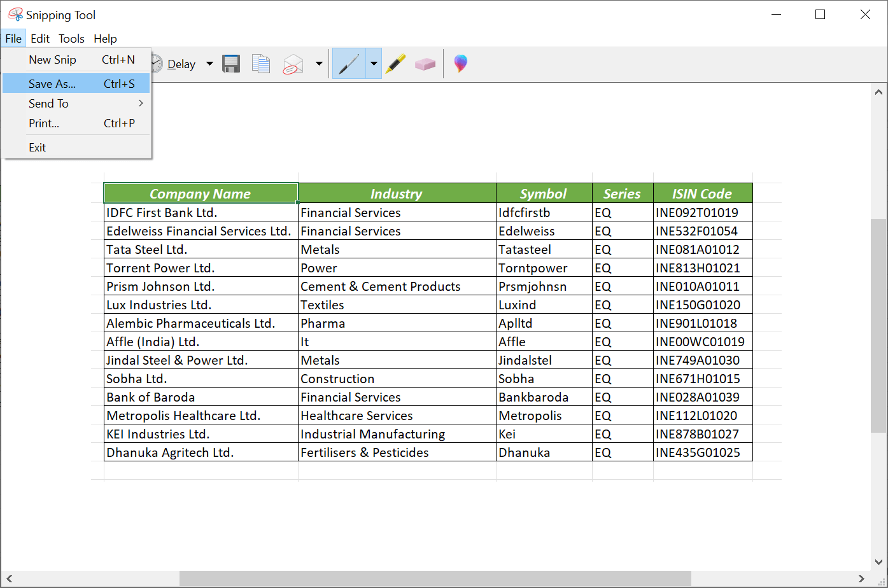
Task: Click Cement & Cement Products cell
Action: tap(397, 286)
